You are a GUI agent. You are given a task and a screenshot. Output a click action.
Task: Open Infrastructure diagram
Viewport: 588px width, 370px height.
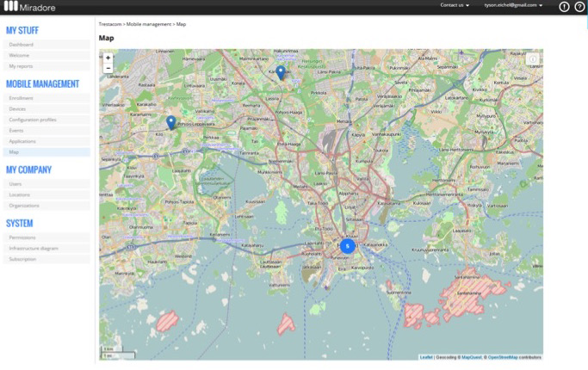tap(46, 249)
